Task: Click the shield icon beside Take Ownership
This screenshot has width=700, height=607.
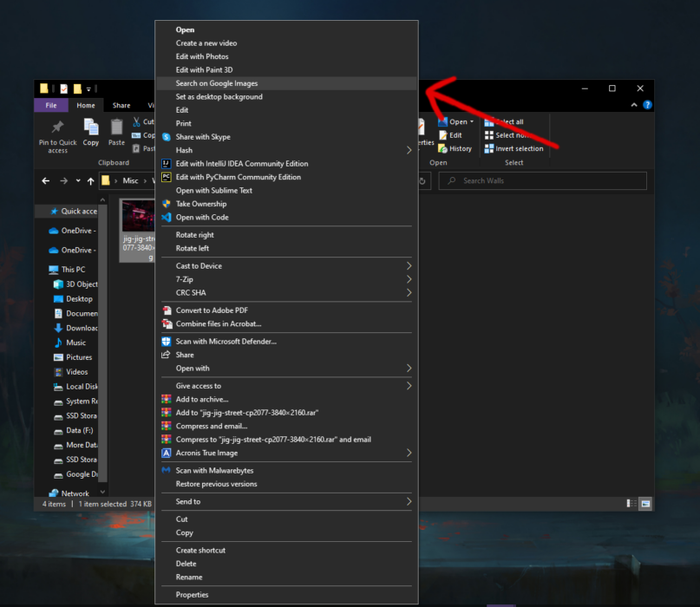Action: (x=166, y=204)
